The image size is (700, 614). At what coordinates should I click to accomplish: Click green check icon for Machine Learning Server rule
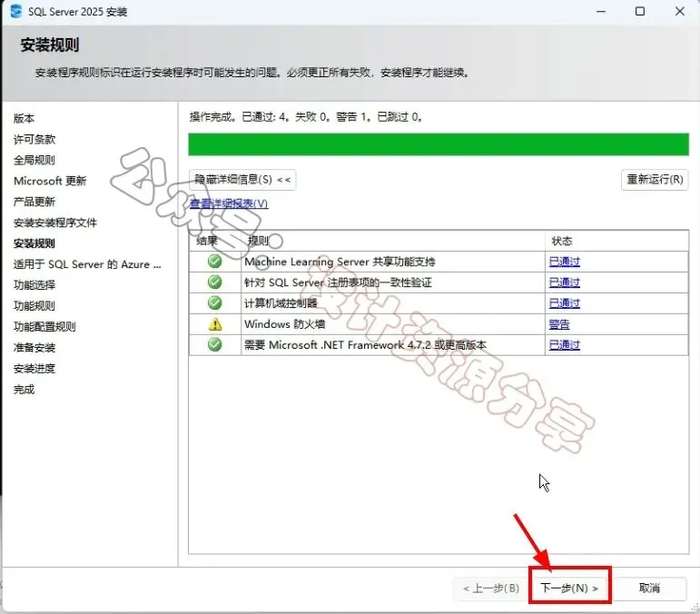pos(215,262)
